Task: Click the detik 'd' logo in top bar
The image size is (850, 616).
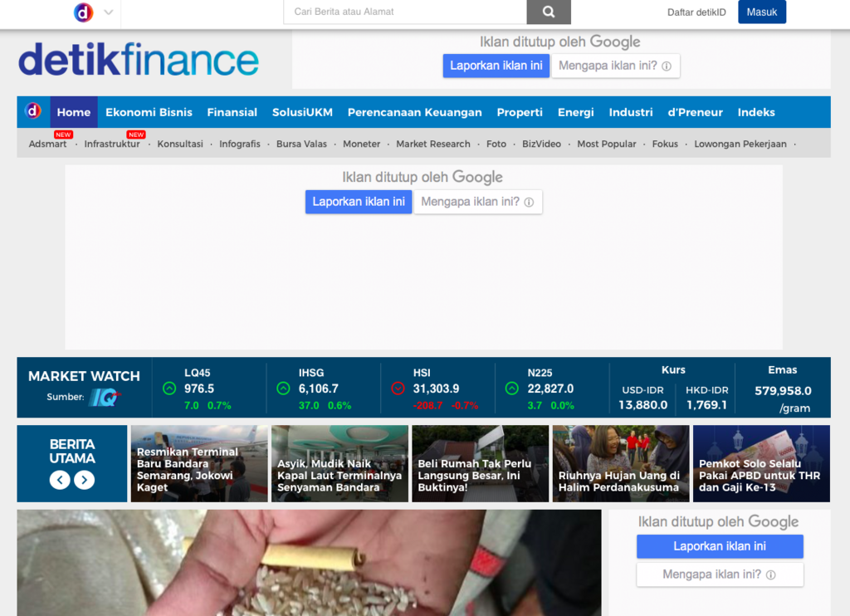Action: tap(84, 12)
